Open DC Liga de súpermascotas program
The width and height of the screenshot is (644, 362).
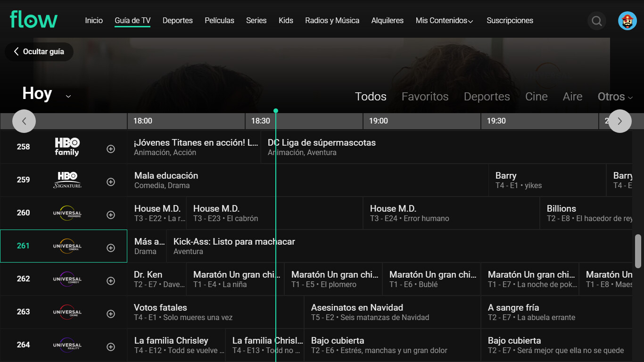tap(446, 147)
